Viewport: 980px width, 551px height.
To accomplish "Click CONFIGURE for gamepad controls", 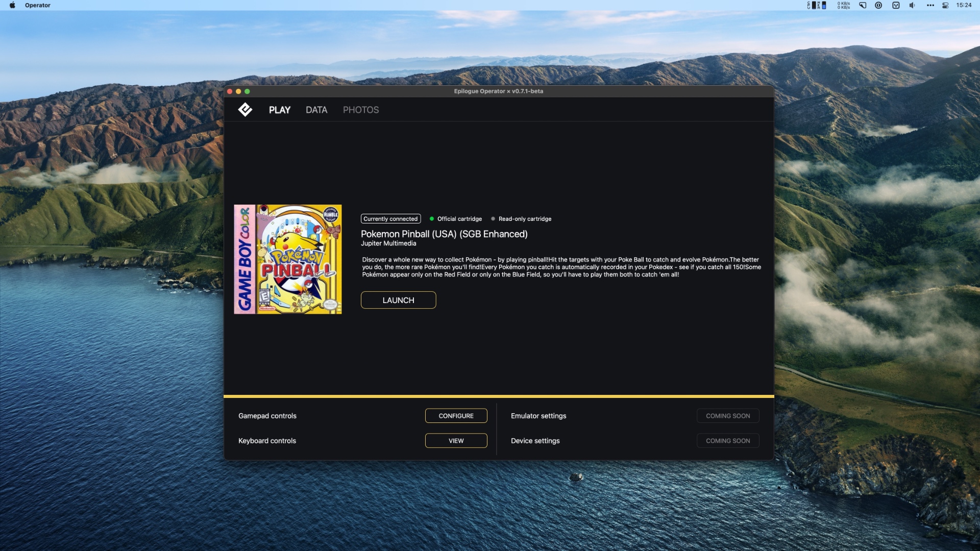I will [x=456, y=416].
